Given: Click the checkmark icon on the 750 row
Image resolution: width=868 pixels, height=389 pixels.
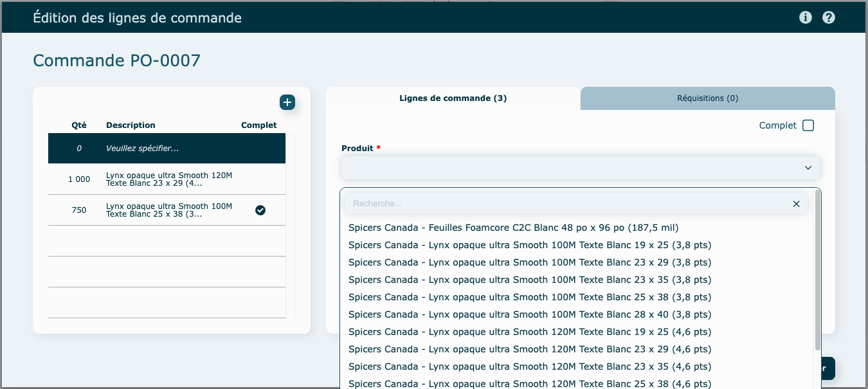Looking at the screenshot, I should point(260,210).
